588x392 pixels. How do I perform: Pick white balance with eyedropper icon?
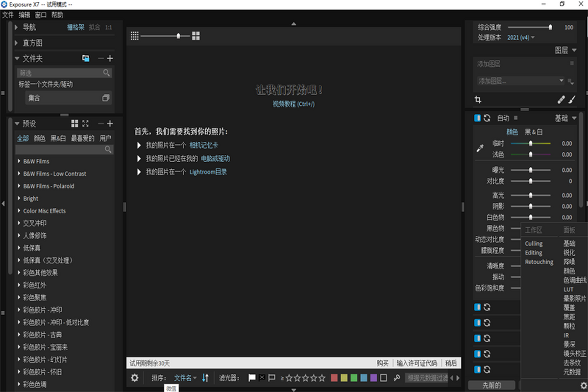tap(480, 148)
